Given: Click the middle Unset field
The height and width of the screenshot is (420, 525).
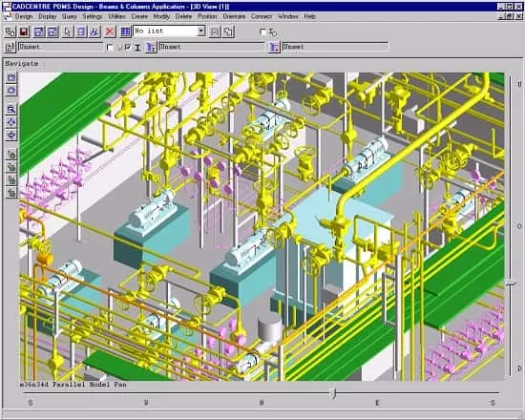Looking at the screenshot, I should (x=212, y=47).
